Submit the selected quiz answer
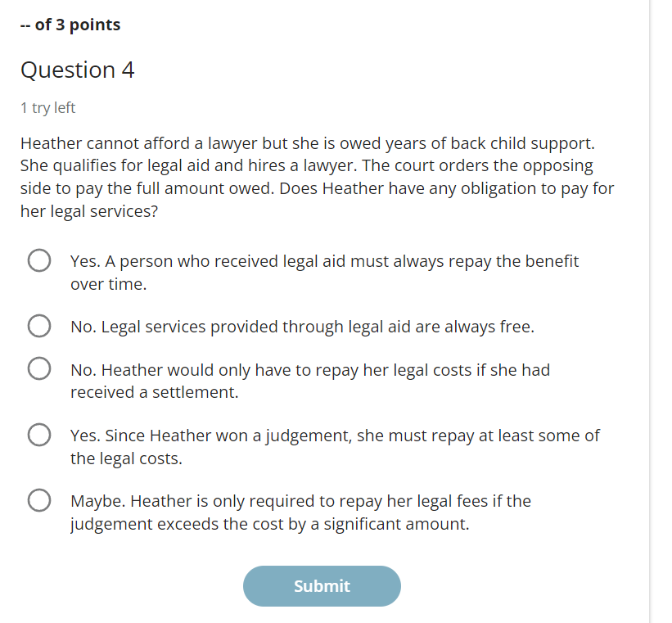672x623 pixels. pos(322,586)
